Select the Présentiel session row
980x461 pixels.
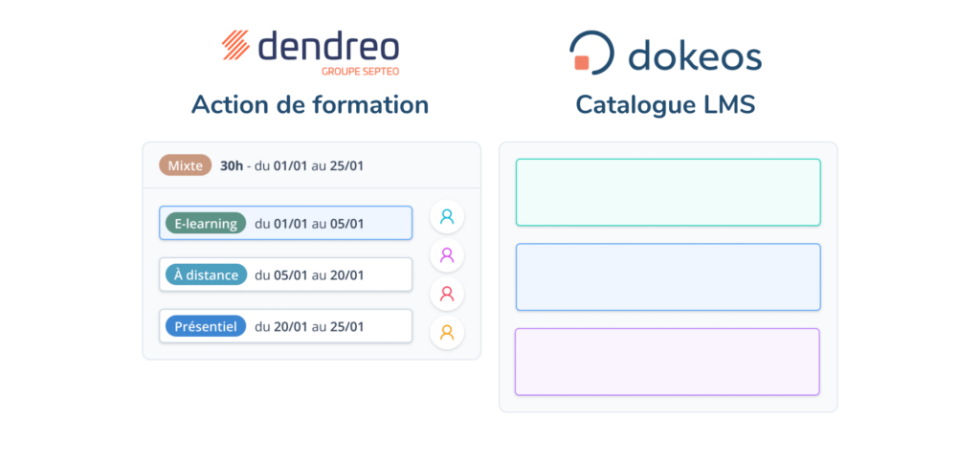(285, 326)
